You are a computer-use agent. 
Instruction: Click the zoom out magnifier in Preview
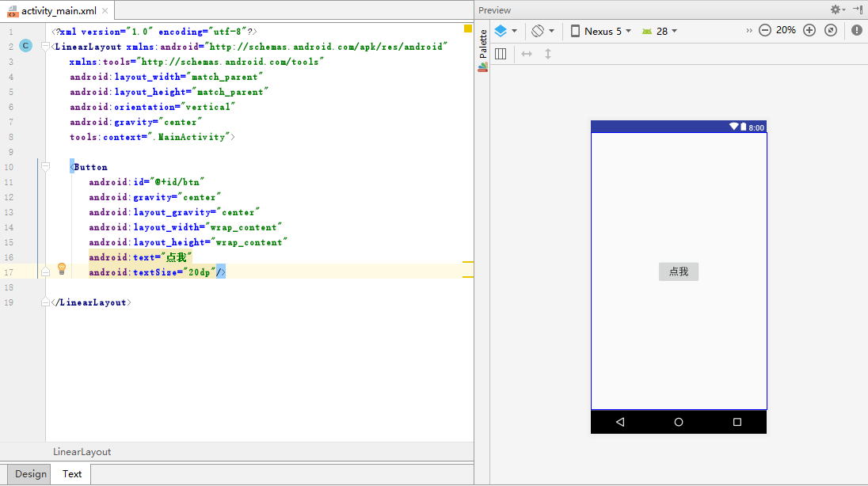(764, 31)
